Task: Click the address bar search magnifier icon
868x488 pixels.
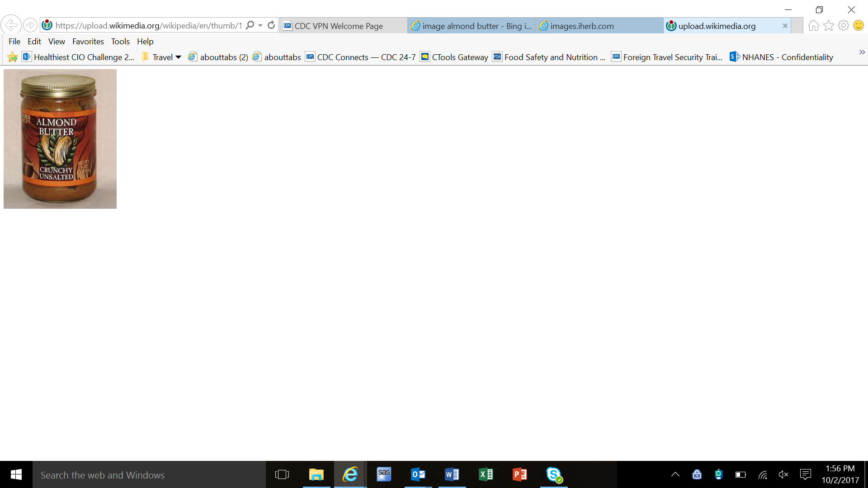Action: pyautogui.click(x=250, y=25)
